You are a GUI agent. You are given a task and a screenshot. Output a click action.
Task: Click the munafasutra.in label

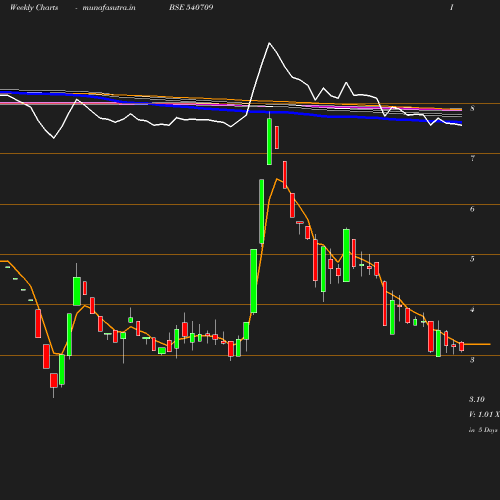pyautogui.click(x=109, y=7)
